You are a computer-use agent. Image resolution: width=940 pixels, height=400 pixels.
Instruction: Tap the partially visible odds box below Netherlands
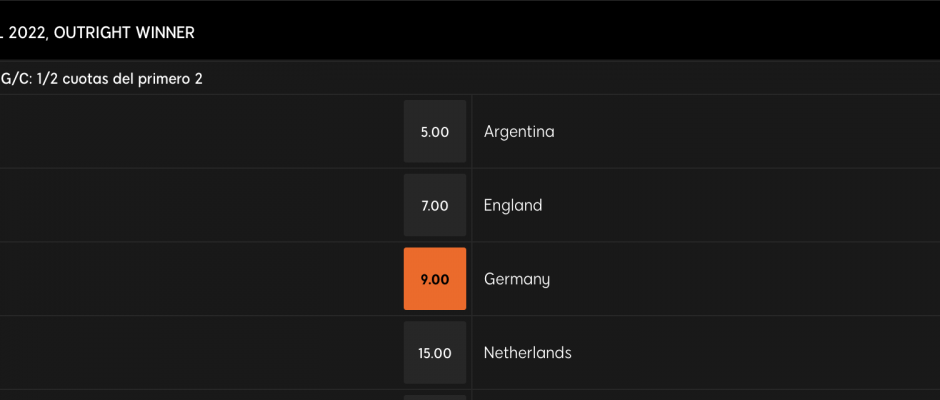click(x=435, y=398)
